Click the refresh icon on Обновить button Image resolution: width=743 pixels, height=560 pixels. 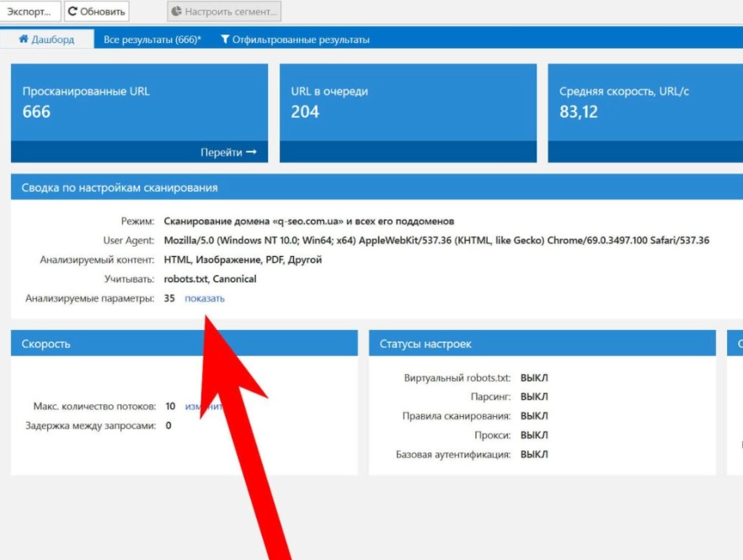(x=73, y=12)
